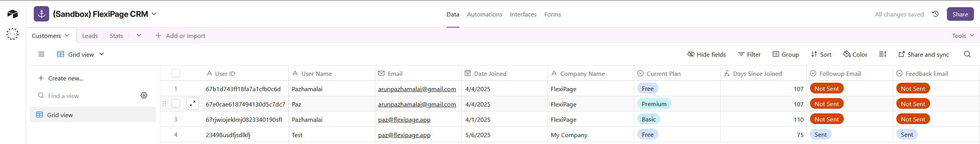Open the Grid view dropdown chevron
The width and height of the screenshot is (980, 144).
[x=102, y=54]
